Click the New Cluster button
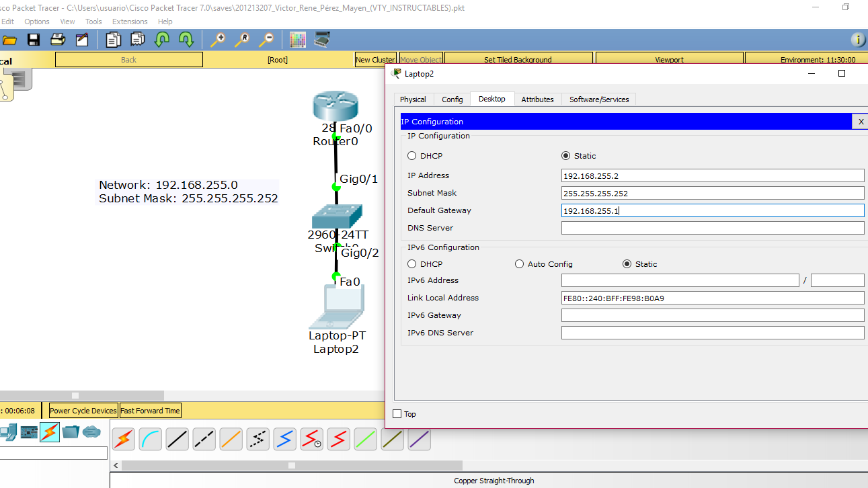The height and width of the screenshot is (488, 868). point(375,60)
